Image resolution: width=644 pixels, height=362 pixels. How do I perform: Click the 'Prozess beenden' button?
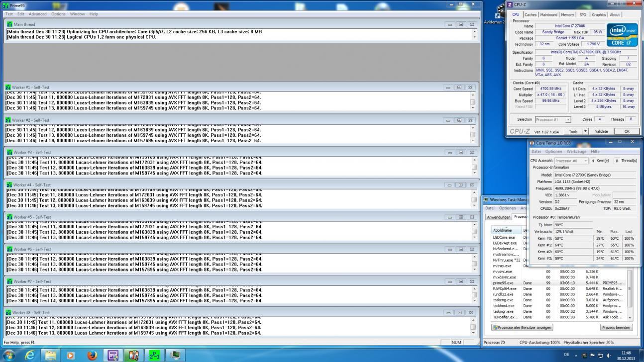coord(616,328)
